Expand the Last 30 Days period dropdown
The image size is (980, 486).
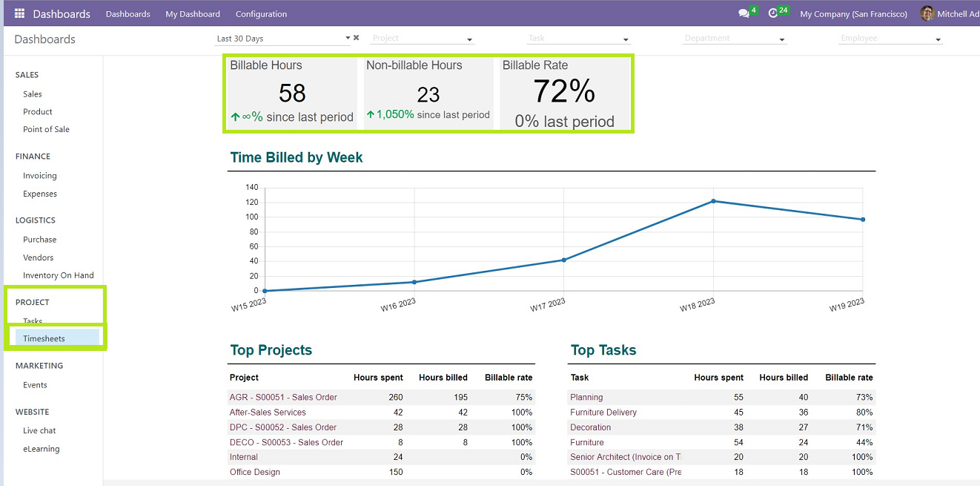coord(348,39)
